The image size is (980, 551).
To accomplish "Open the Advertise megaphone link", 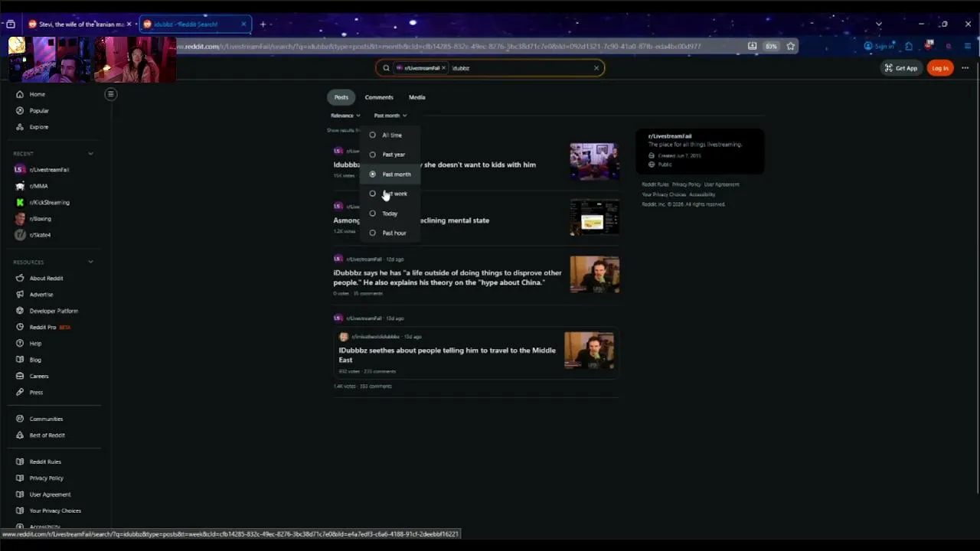I will 41,295.
